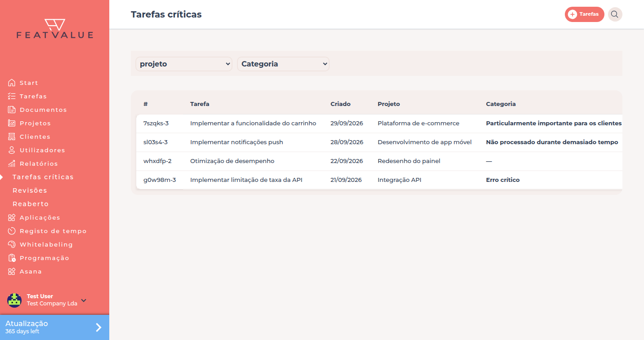Viewport: 644px width, 340px height.
Task: Open task 7szqks-3
Action: 156,123
